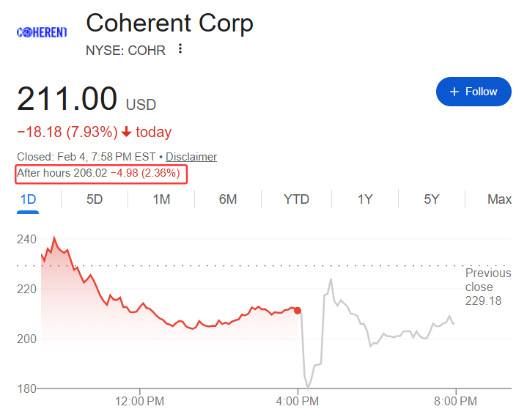Show the 6M price chart
The width and height of the screenshot is (527, 420).
pyautogui.click(x=228, y=199)
